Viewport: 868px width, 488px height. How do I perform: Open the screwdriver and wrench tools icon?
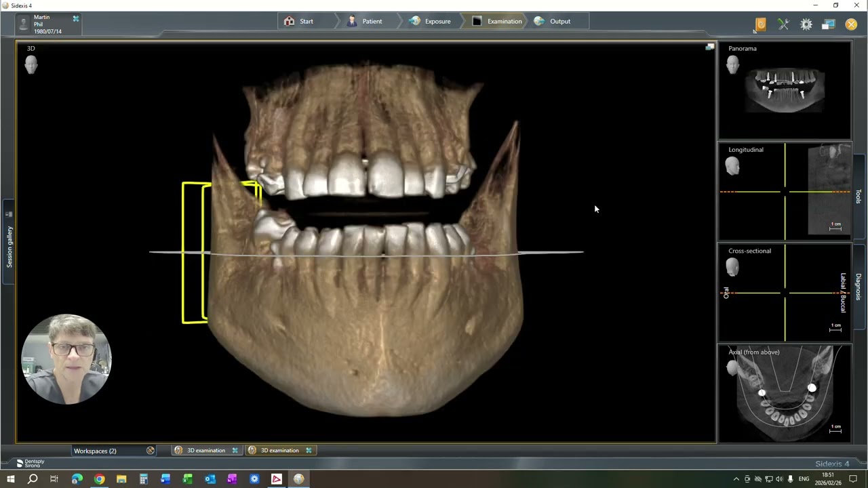pos(783,24)
